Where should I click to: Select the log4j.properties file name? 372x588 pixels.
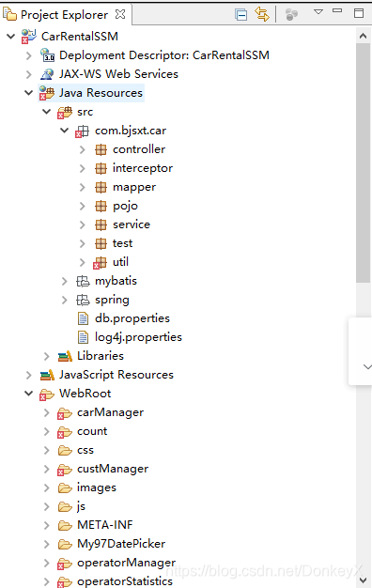[x=138, y=337]
